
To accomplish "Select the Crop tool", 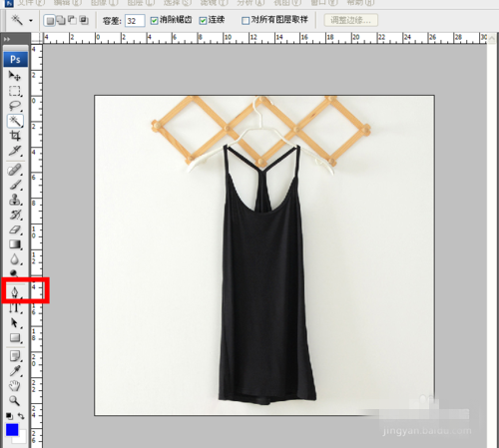I will 15,136.
